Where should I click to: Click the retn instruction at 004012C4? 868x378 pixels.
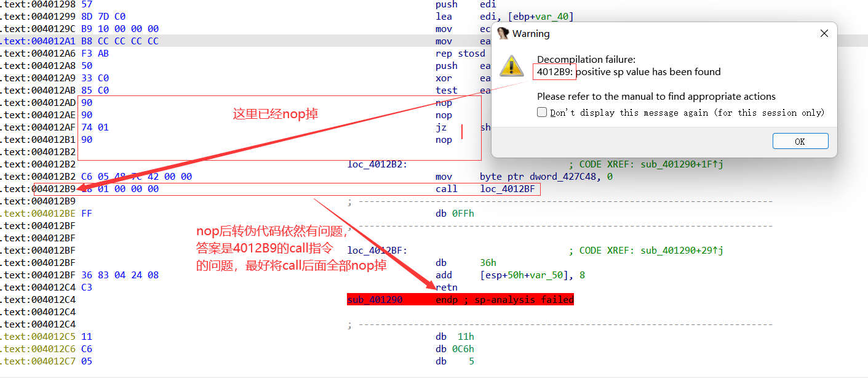click(x=446, y=288)
